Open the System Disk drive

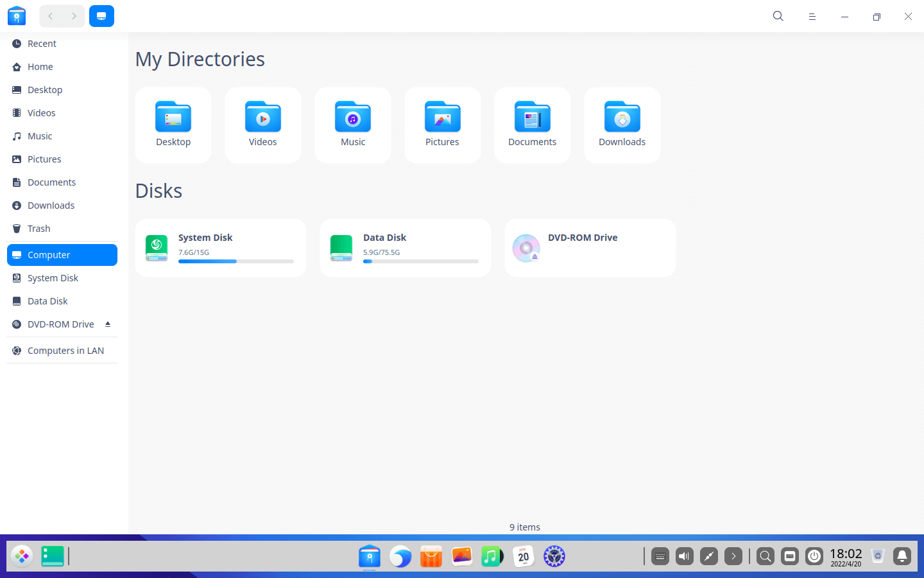(x=220, y=248)
